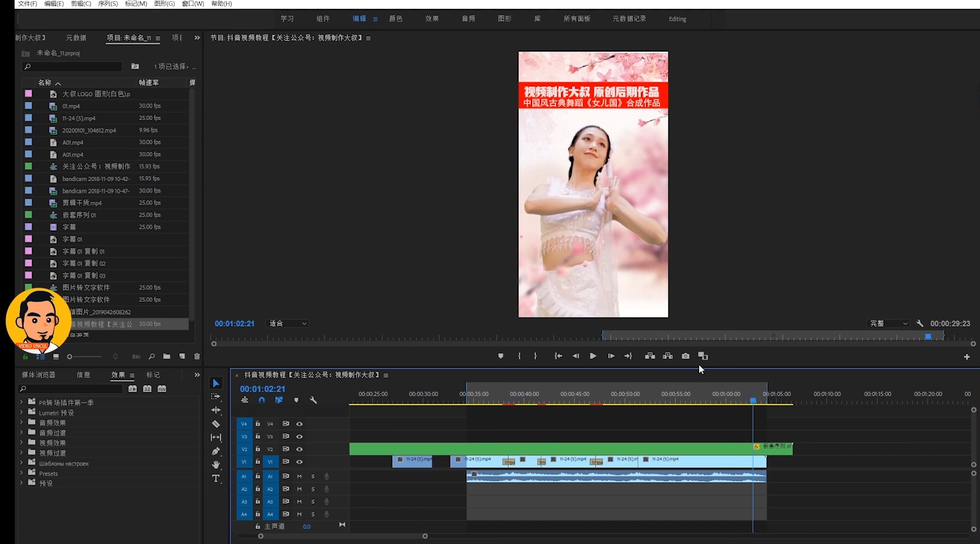Switch to the 颜色 workspace tab

pos(396,19)
